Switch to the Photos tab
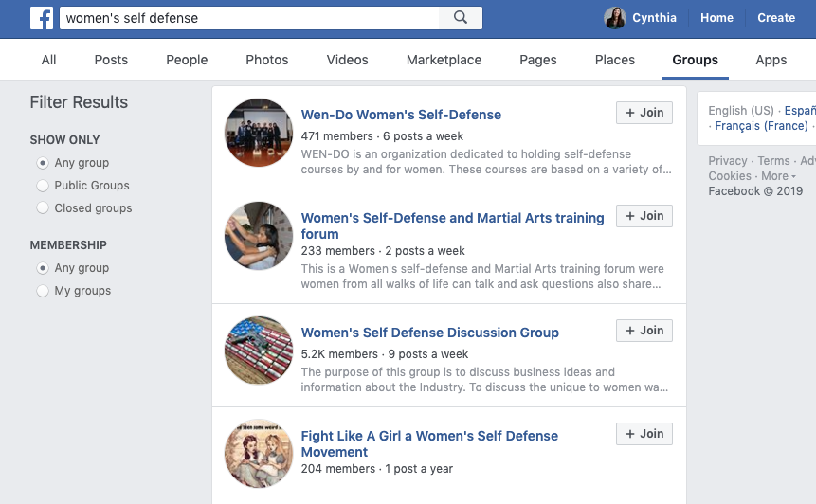Viewport: 816px width, 504px height. click(x=267, y=60)
